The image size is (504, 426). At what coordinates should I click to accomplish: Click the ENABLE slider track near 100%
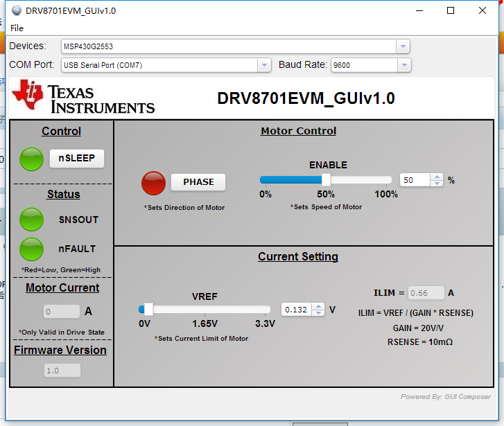click(x=385, y=180)
